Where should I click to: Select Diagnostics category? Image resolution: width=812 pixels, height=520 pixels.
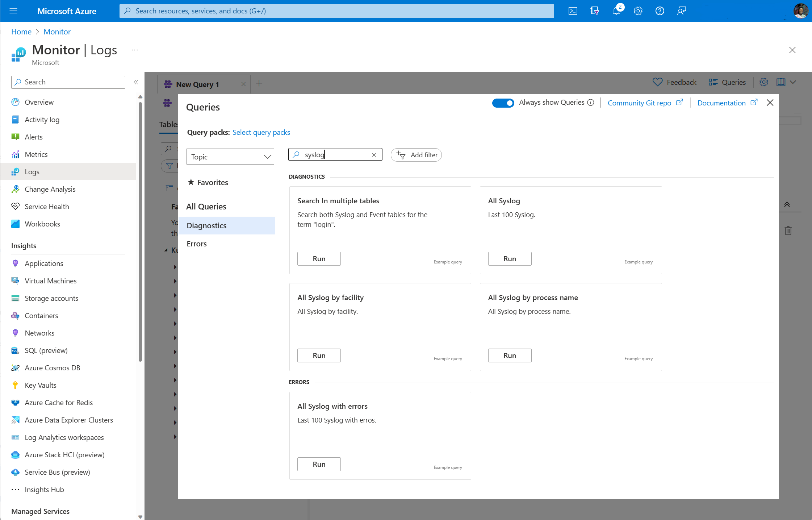227,225
